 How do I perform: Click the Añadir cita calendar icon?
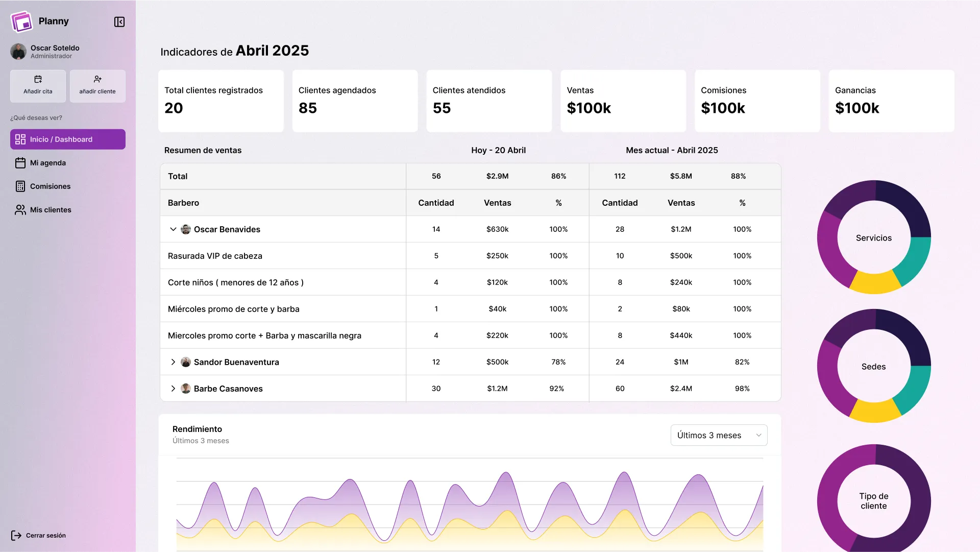pos(38,79)
